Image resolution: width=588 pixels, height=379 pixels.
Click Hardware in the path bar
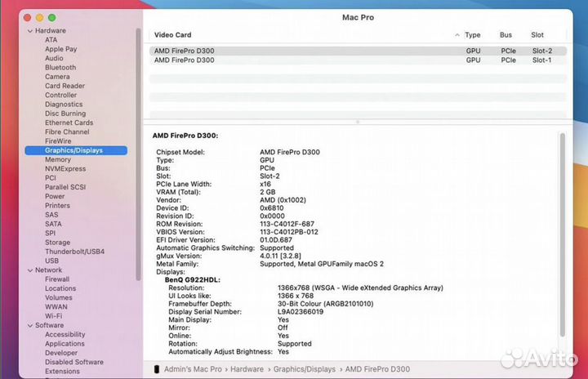click(x=247, y=369)
